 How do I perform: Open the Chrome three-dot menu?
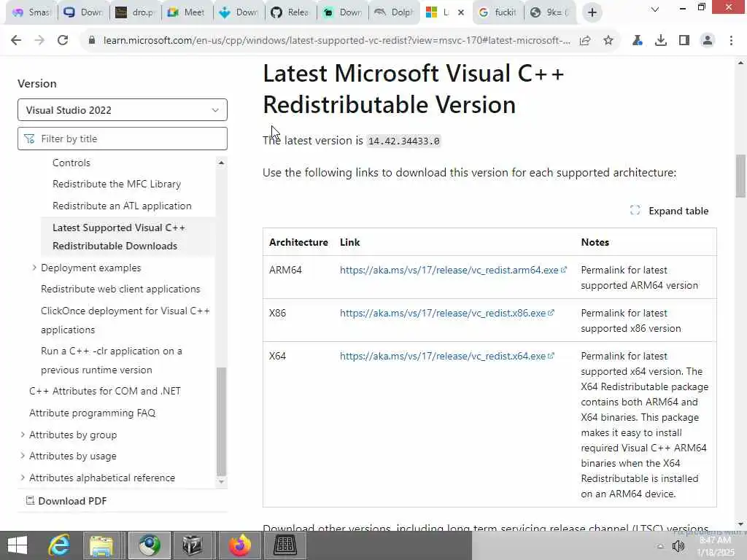point(731,41)
